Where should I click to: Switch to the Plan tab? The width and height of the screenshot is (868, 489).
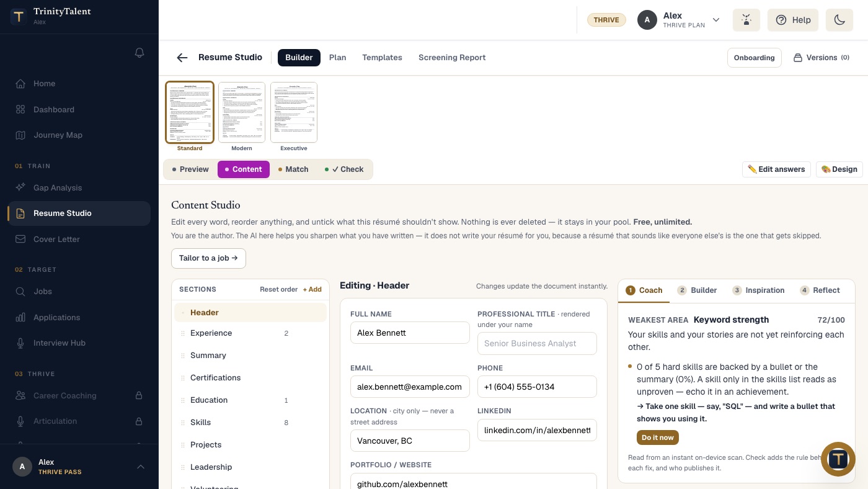(x=338, y=58)
